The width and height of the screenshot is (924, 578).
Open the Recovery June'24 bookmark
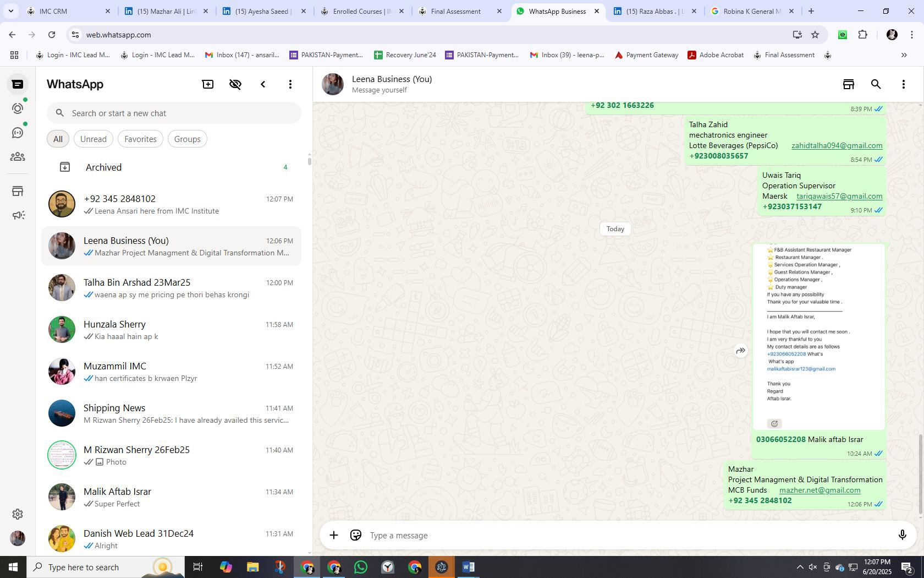[x=405, y=55]
